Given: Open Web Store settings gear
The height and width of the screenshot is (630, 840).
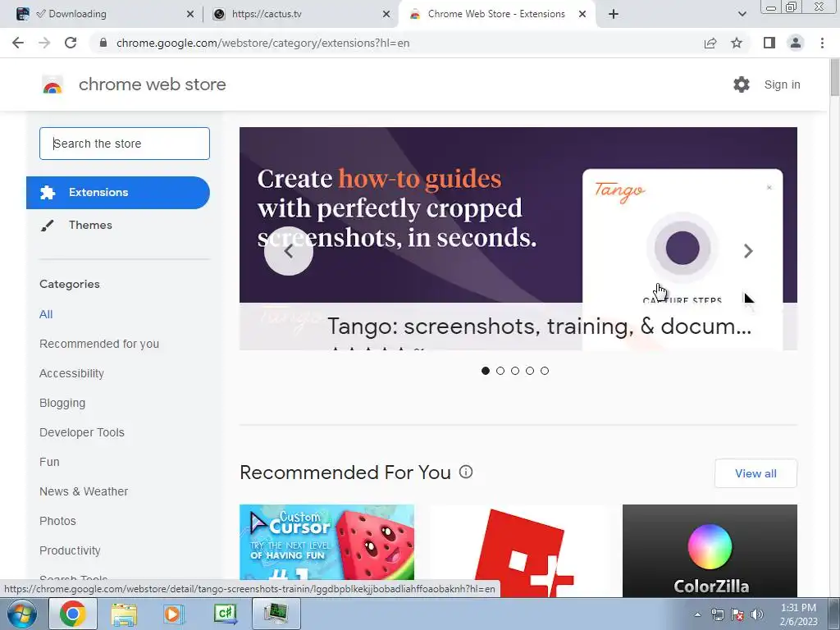Looking at the screenshot, I should (x=742, y=84).
